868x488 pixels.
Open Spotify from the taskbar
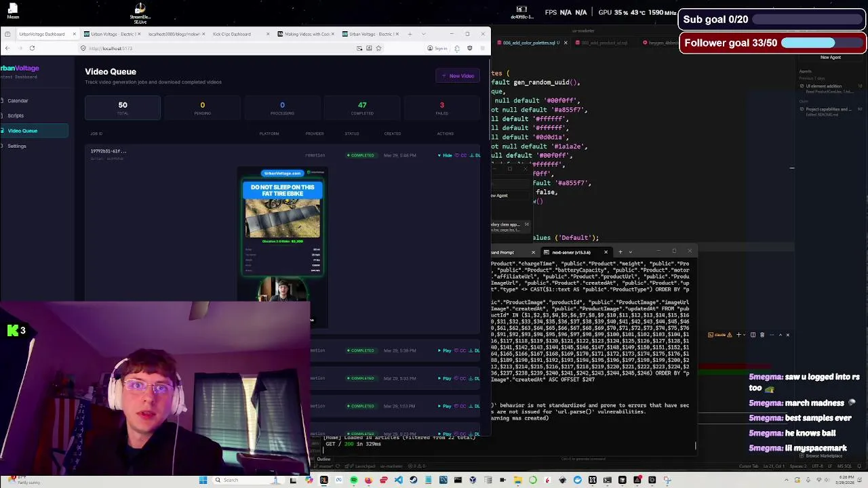[x=353, y=480]
